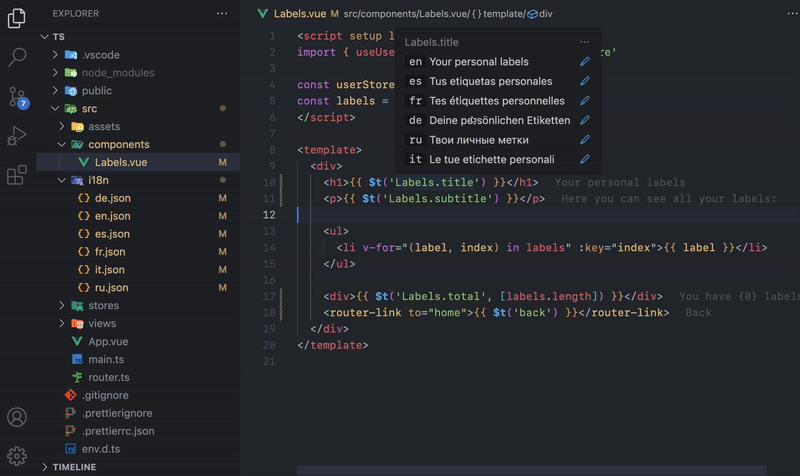Image resolution: width=800 pixels, height=476 pixels.
Task: Select the Labels.vue editor tab
Action: 299,14
